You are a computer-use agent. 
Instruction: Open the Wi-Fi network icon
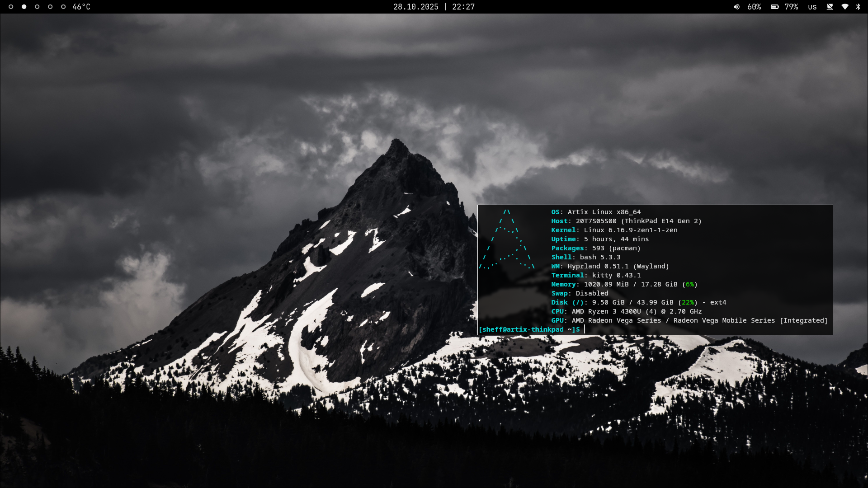[844, 7]
